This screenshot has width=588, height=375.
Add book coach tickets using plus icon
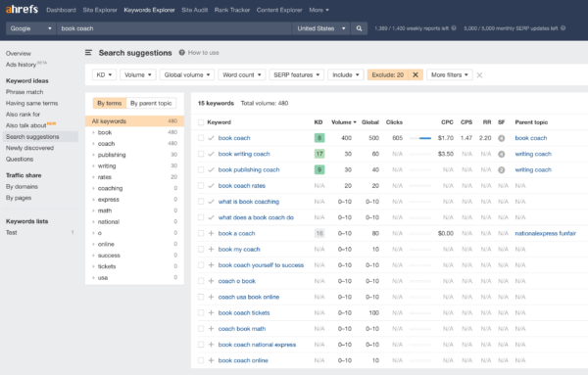(211, 312)
